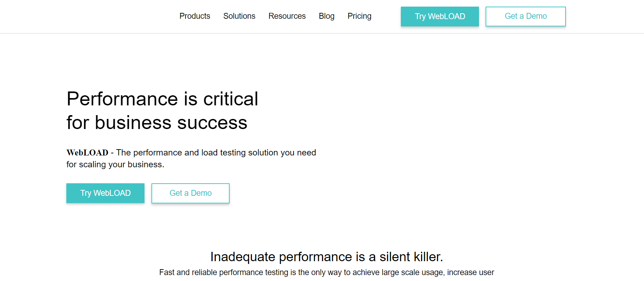
Task: Click Try WebLOAD button below the tagline
Action: tap(105, 193)
